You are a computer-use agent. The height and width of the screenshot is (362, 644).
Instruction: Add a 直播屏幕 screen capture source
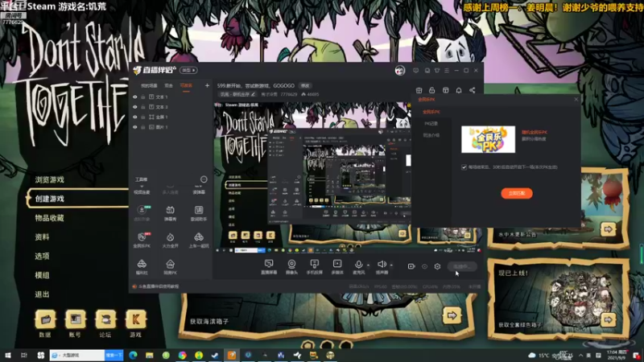tap(269, 267)
